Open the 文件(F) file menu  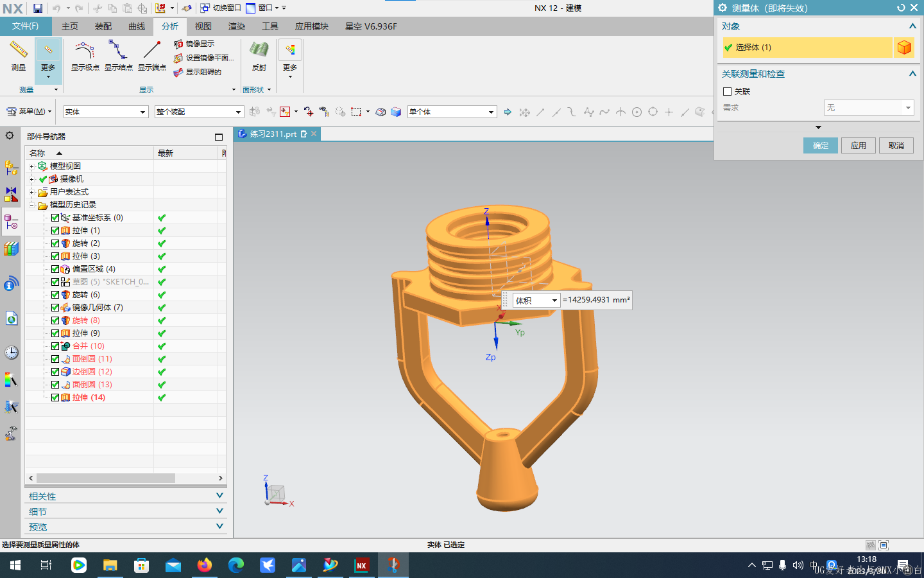click(26, 26)
